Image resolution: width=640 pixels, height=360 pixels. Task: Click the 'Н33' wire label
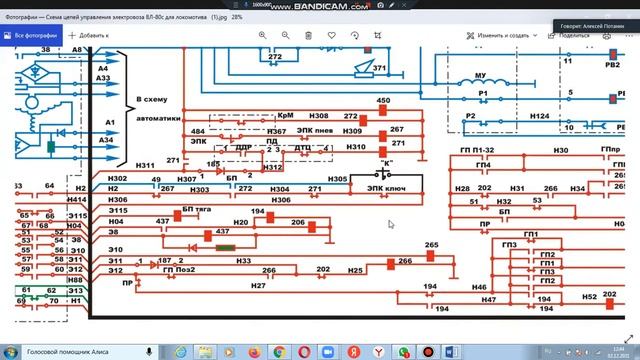[244, 261]
